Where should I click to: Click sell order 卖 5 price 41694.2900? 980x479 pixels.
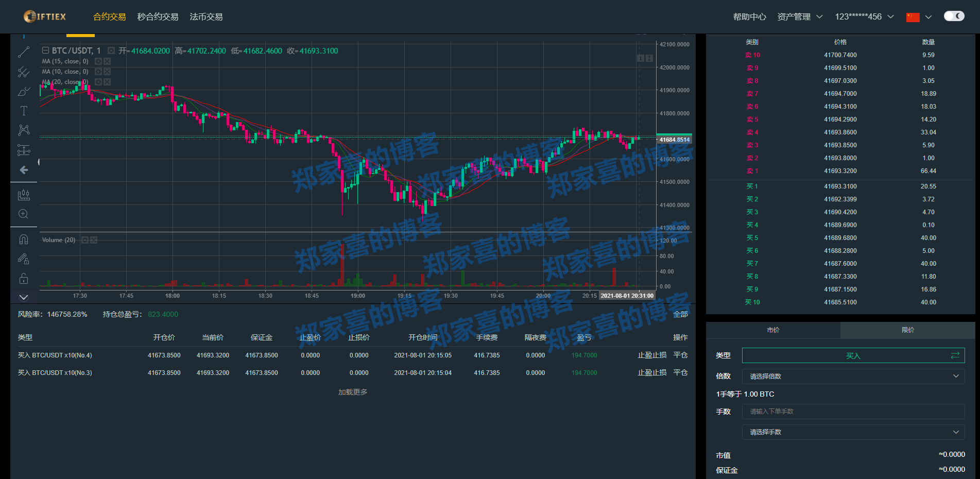840,119
